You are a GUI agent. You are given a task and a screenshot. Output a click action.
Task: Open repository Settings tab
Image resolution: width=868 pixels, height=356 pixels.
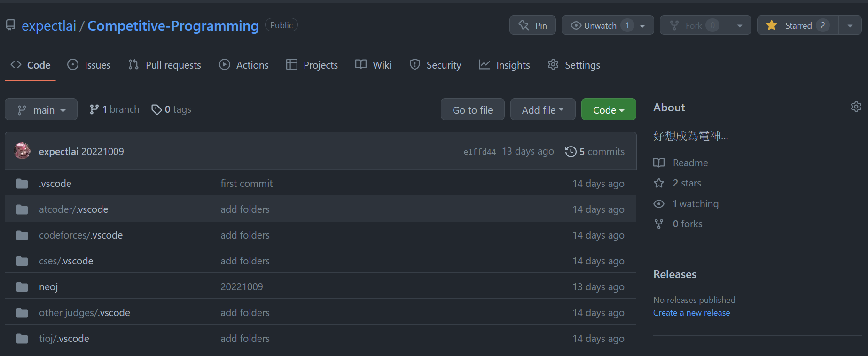pyautogui.click(x=574, y=65)
